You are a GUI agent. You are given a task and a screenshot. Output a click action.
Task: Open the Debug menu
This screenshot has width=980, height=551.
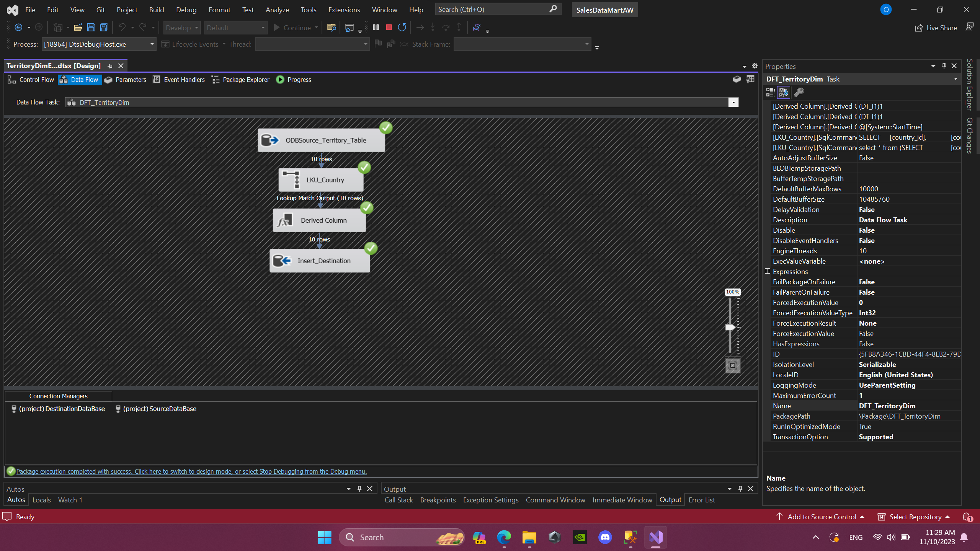click(186, 10)
